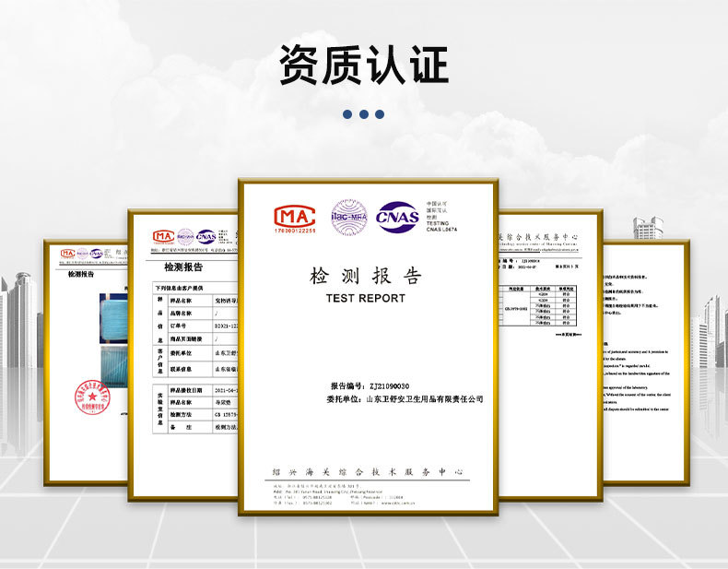This screenshot has width=728, height=569.
Task: Open the rightmost certificate with English notes
Action: pos(646,362)
